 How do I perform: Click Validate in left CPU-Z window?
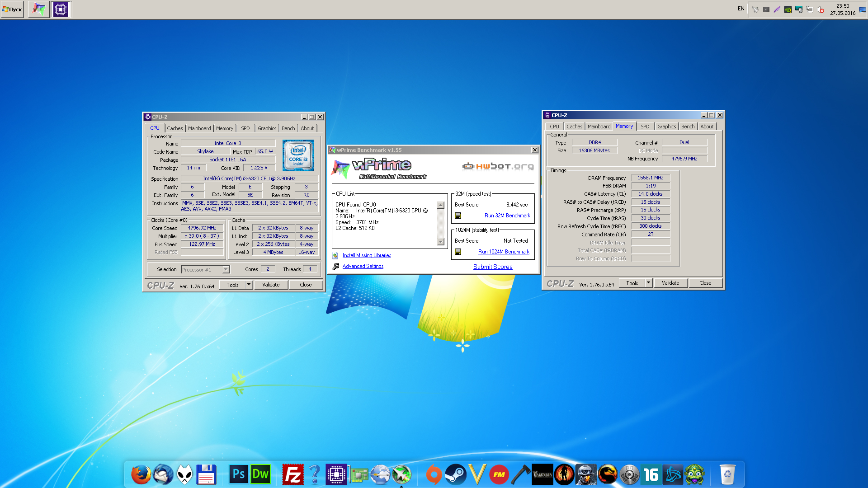[x=271, y=285]
